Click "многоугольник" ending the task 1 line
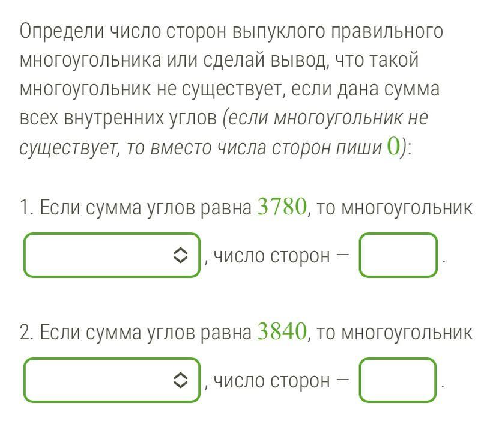Screen dimensions: 496x448 tap(407, 208)
